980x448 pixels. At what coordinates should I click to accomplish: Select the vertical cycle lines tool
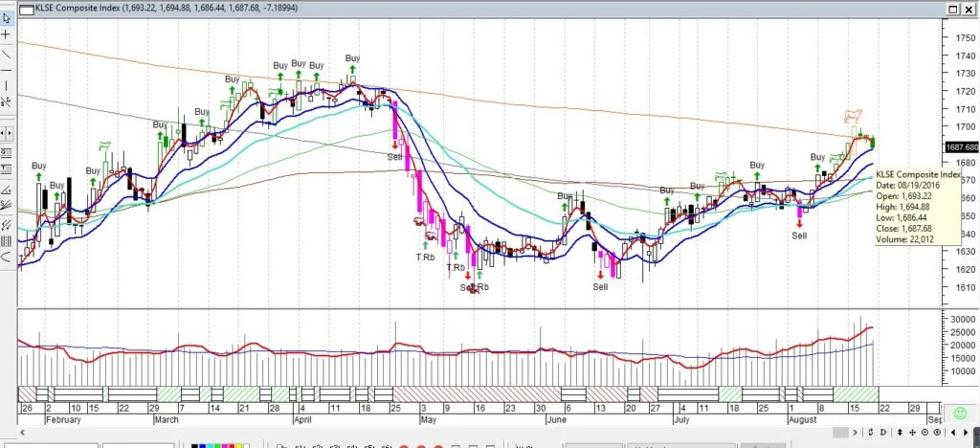point(7,241)
